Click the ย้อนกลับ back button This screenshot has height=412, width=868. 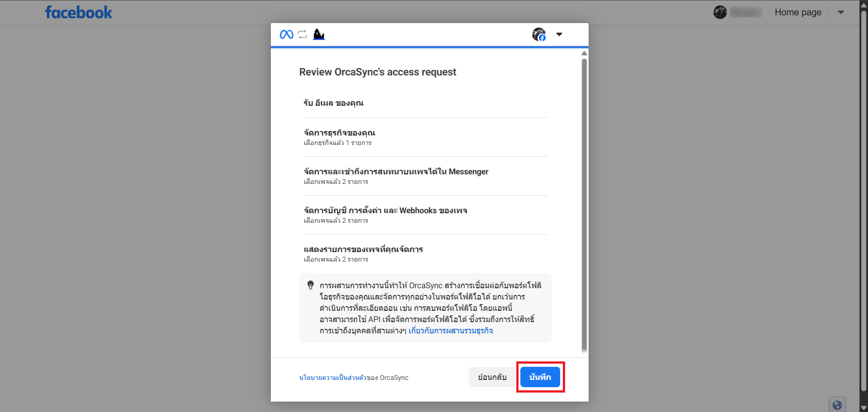(x=492, y=377)
